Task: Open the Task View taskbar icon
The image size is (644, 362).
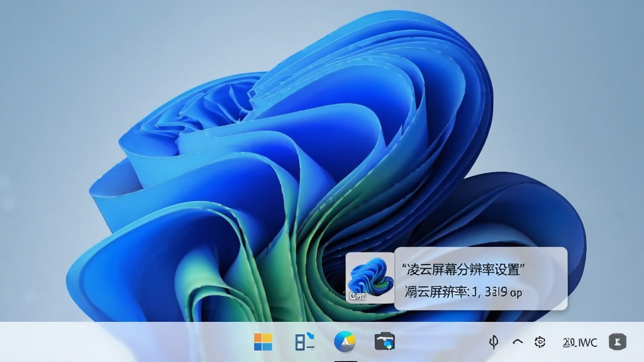Action: click(305, 341)
